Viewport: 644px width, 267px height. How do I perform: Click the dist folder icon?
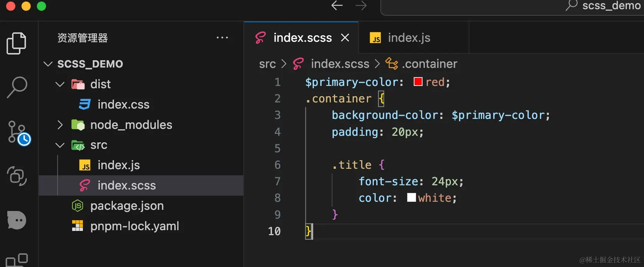(x=78, y=84)
